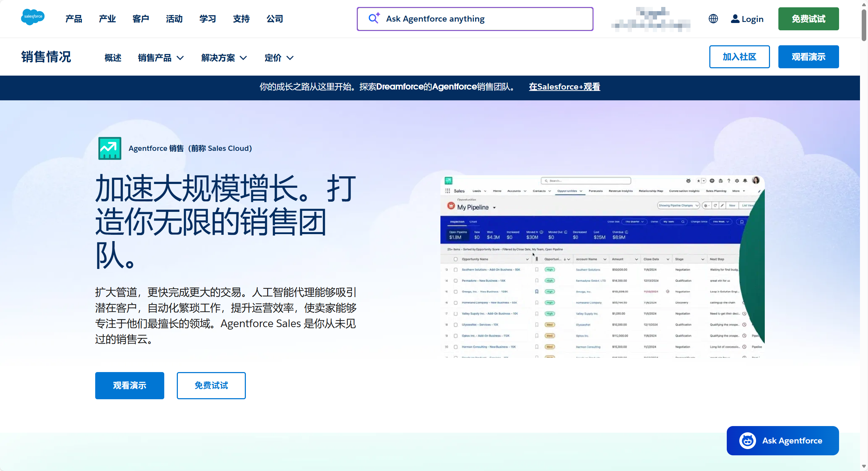Click the Agentforce Sales green chart icon
The image size is (868, 471).
pos(110,148)
